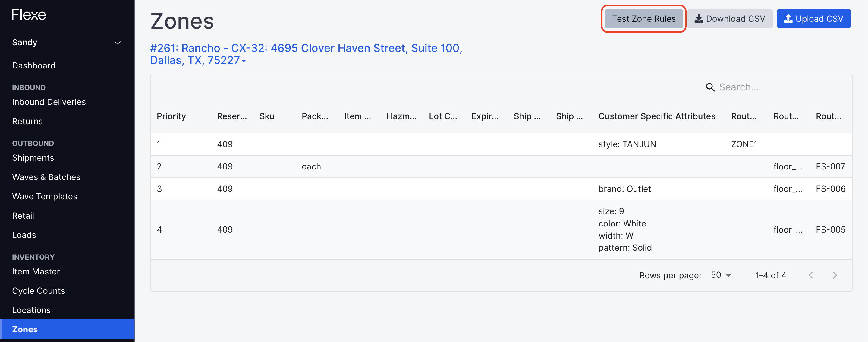Open Wave Templates
This screenshot has width=868, height=342.
pyautogui.click(x=45, y=196)
